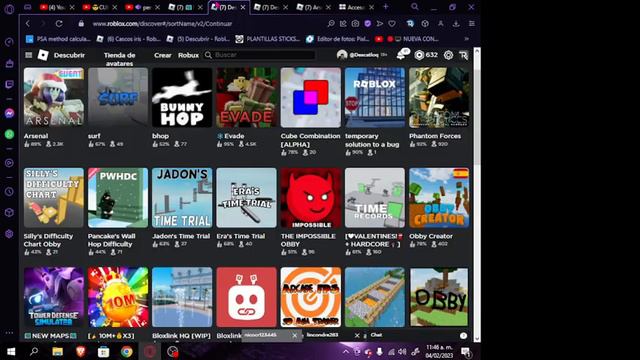The height and width of the screenshot is (360, 640).
Task: Open the Roblox settings gear
Action: coord(448,55)
